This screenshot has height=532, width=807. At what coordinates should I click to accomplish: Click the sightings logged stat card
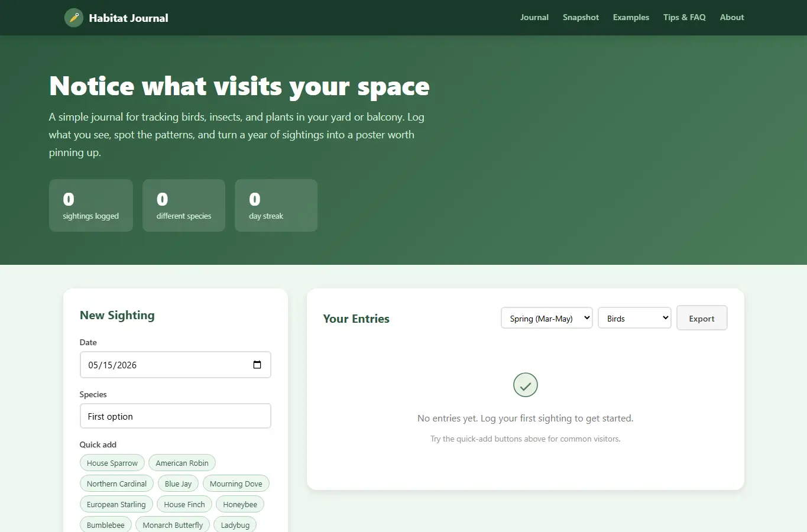[91, 205]
